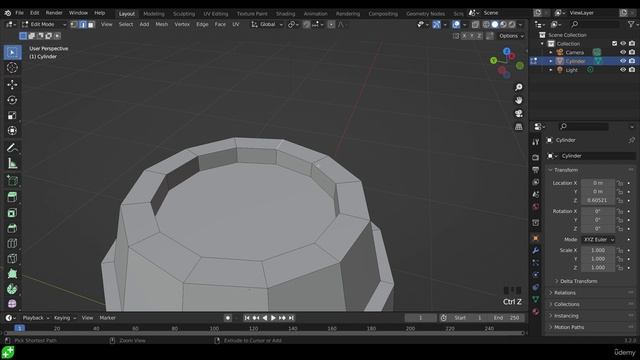
Task: Hide Cylinder in viewport via eye icon
Action: 623,61
